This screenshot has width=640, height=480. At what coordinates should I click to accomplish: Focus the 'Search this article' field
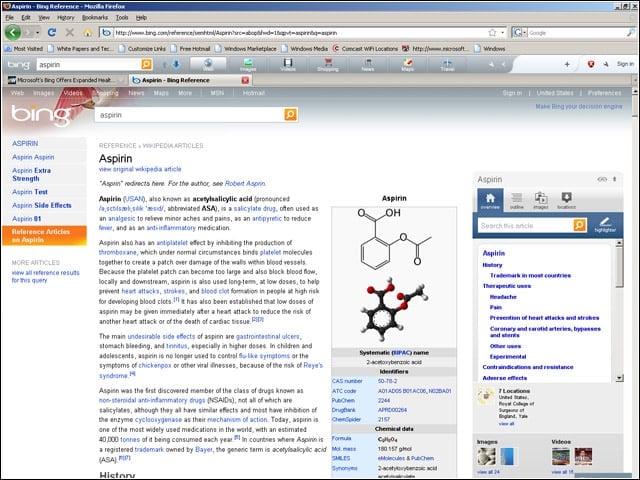tap(526, 225)
